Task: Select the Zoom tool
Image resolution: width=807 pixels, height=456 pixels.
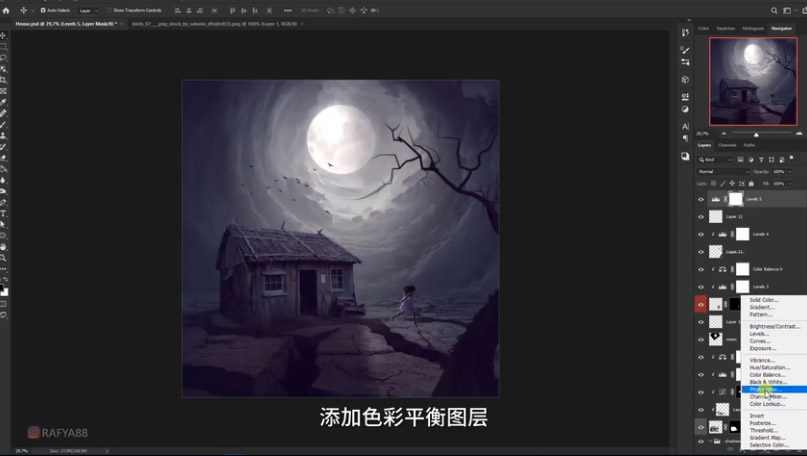Action: point(4,257)
